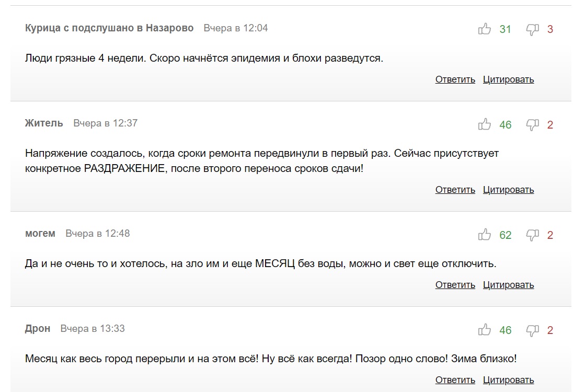Dislike the comment by Курица с подслушано в Назарово
Screen dimensions: 574x392
(x=533, y=29)
